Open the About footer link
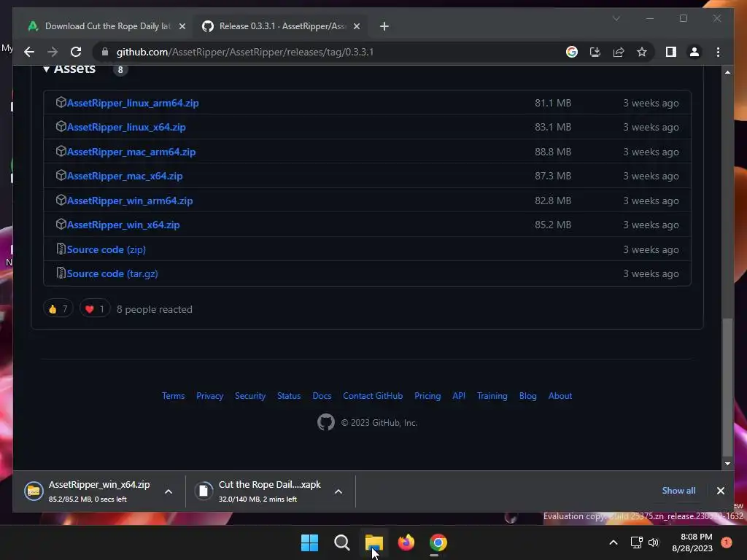Screen dimensions: 747x560 [560, 396]
